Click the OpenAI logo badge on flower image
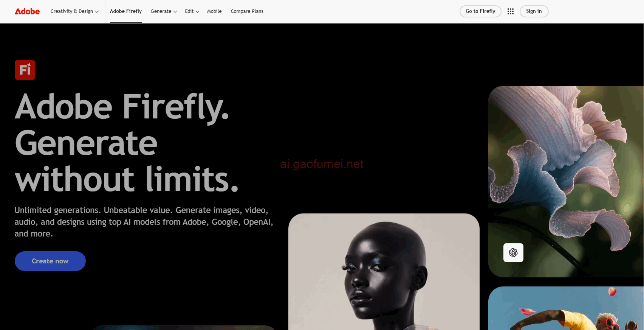 [513, 252]
